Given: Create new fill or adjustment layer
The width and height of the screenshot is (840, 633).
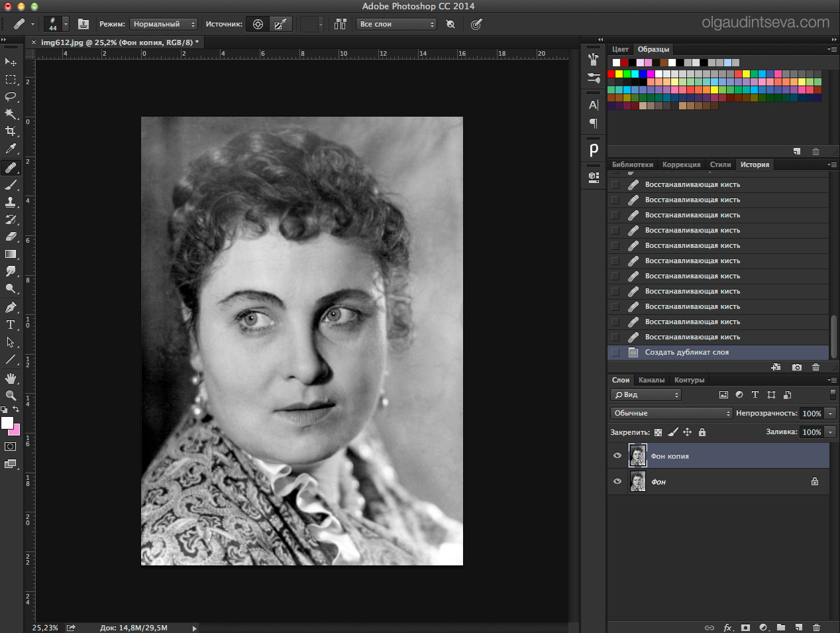Looking at the screenshot, I should click(763, 627).
